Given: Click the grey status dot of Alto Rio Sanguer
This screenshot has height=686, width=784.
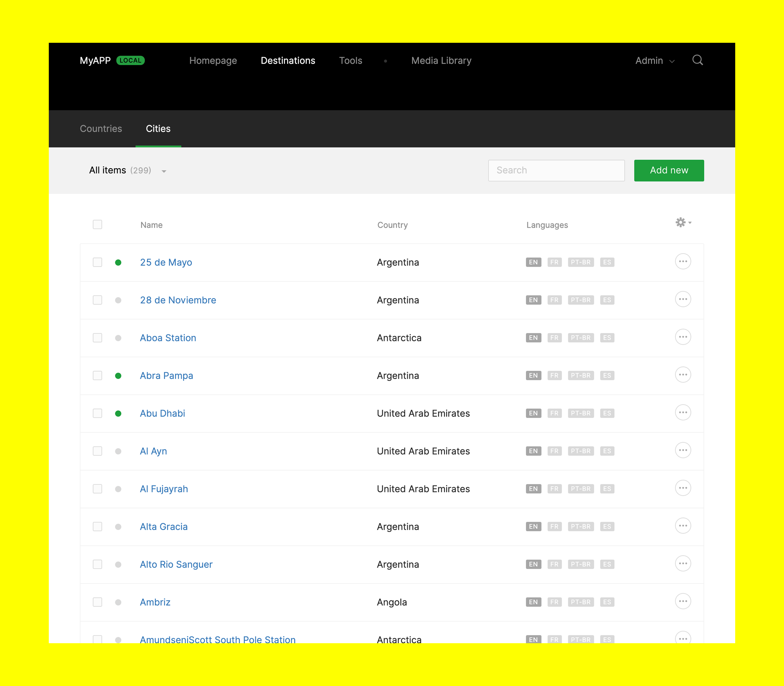Looking at the screenshot, I should [x=118, y=565].
